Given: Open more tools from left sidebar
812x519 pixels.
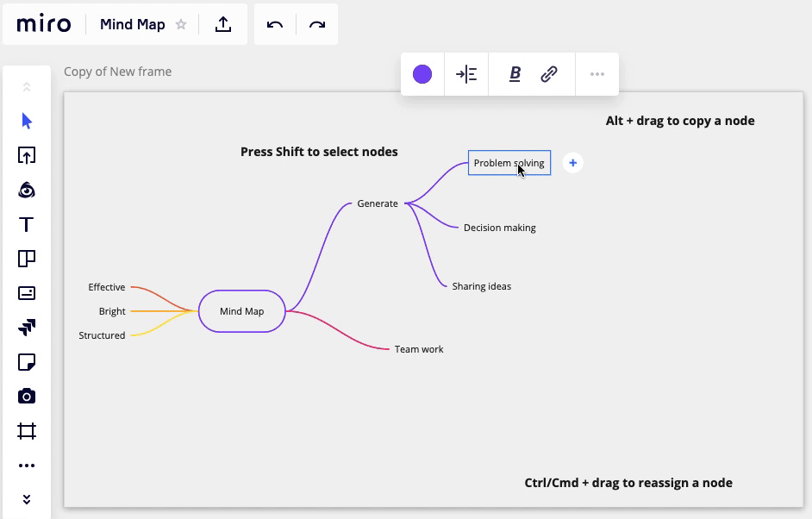Looking at the screenshot, I should tap(27, 466).
